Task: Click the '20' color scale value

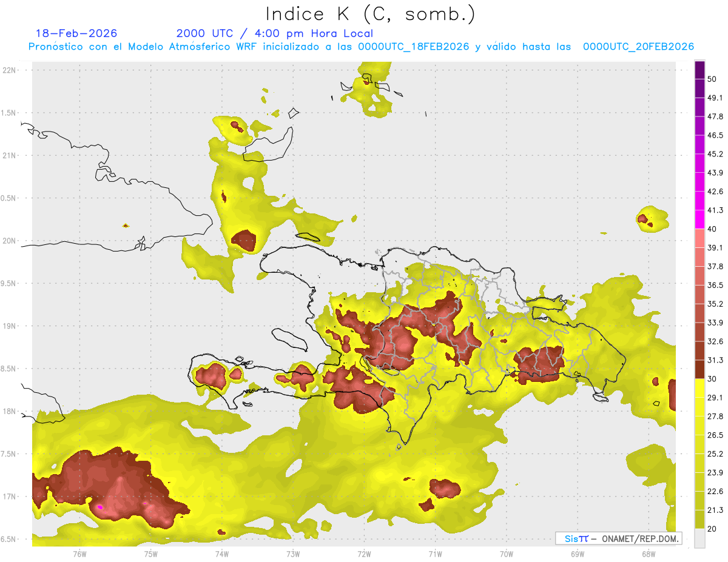Action: pos(712,529)
